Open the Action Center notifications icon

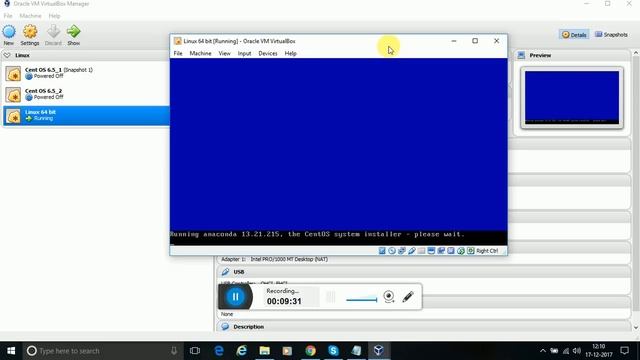[x=624, y=351]
